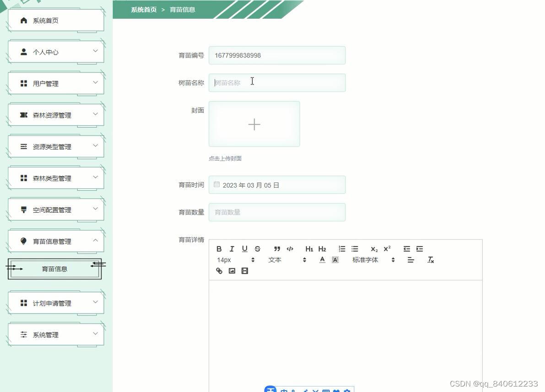Screen dimensions: 545x392
Task: Insert an image in editor
Action: click(x=232, y=271)
